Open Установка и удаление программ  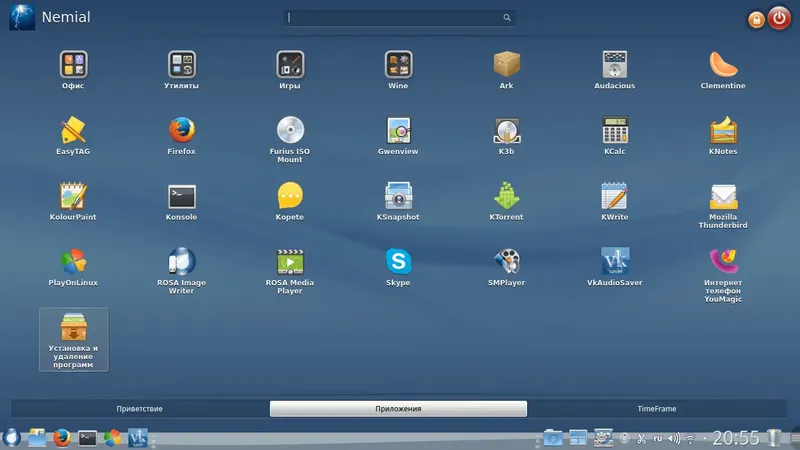pyautogui.click(x=73, y=340)
